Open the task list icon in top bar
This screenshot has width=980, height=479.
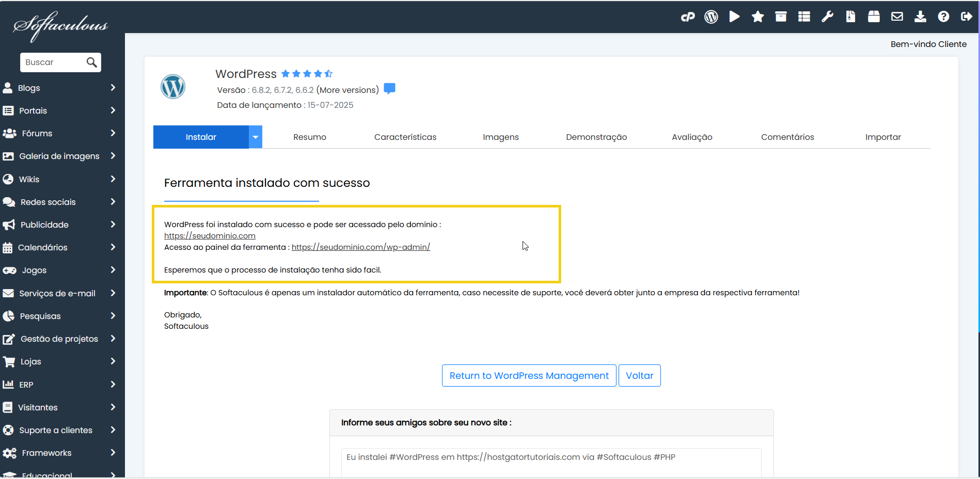click(804, 17)
